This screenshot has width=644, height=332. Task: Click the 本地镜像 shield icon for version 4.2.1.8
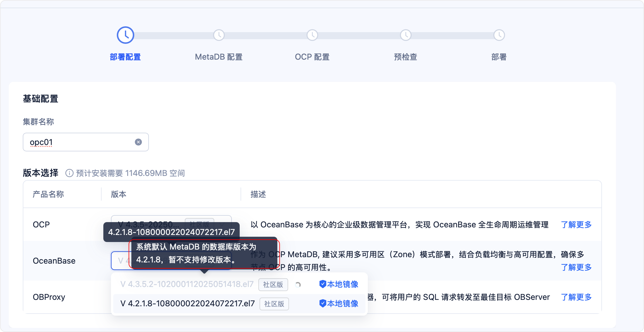pos(322,304)
